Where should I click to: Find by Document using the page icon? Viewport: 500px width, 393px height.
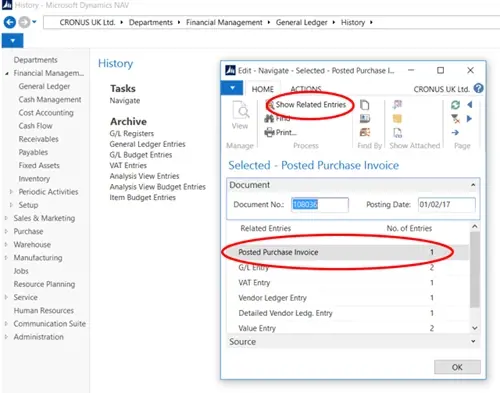click(365, 105)
